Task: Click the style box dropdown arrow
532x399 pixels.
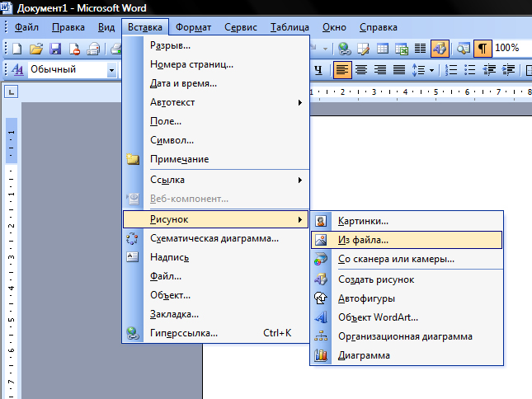Action: coord(111,71)
